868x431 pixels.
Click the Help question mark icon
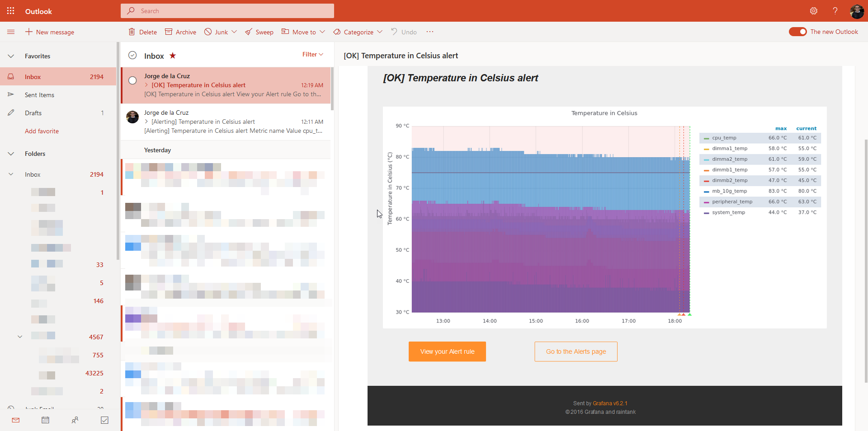click(835, 11)
